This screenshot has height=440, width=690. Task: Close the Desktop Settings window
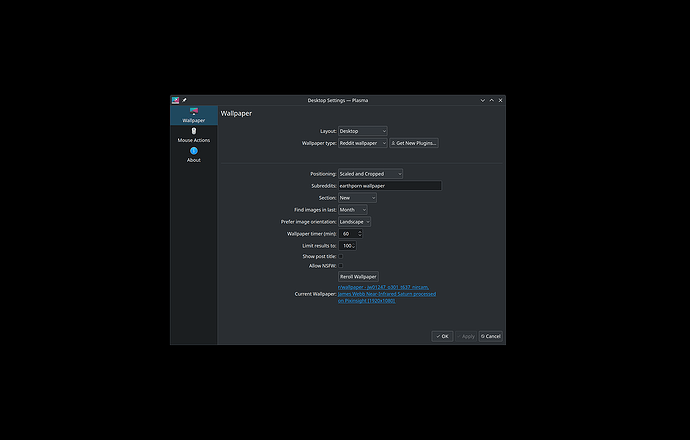pyautogui.click(x=500, y=100)
